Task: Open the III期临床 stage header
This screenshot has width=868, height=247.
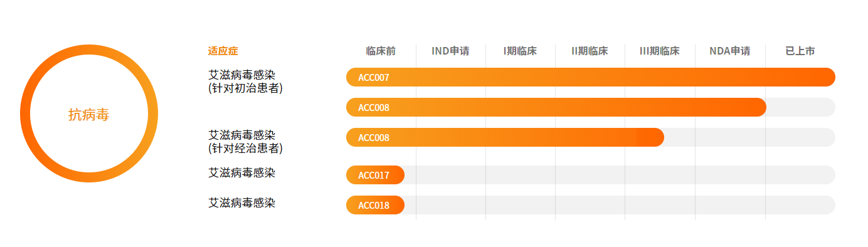Action: pos(660,51)
